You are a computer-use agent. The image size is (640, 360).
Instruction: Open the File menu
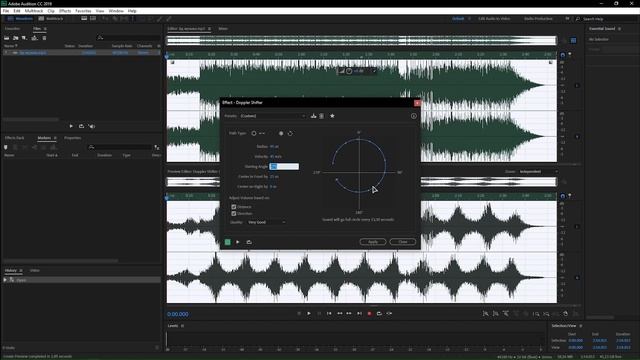(6, 11)
